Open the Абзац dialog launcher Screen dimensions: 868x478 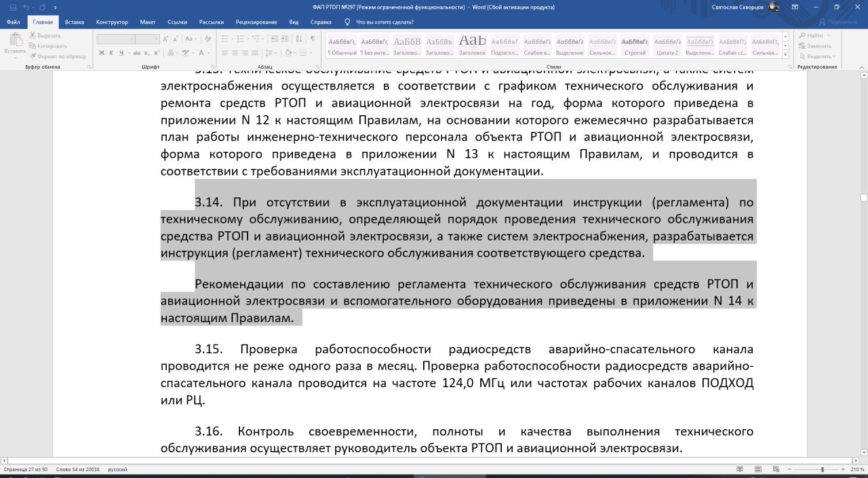coord(317,67)
